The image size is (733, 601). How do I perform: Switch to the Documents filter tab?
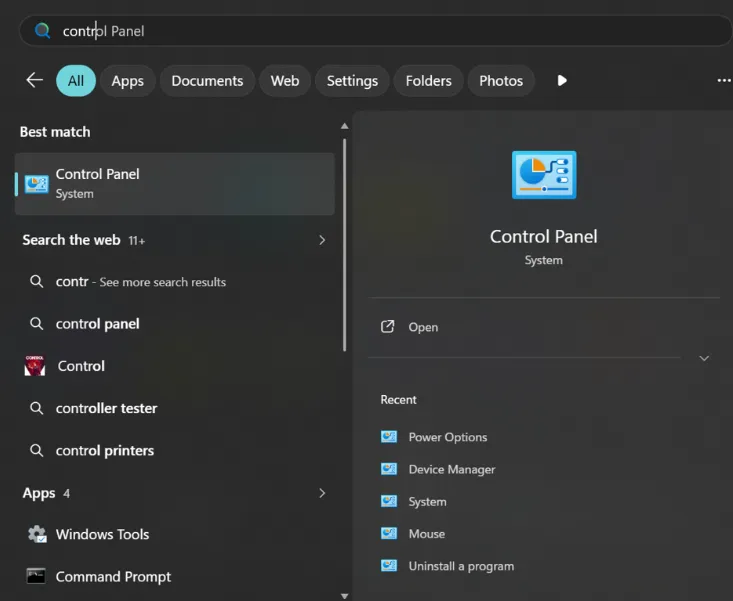207,80
